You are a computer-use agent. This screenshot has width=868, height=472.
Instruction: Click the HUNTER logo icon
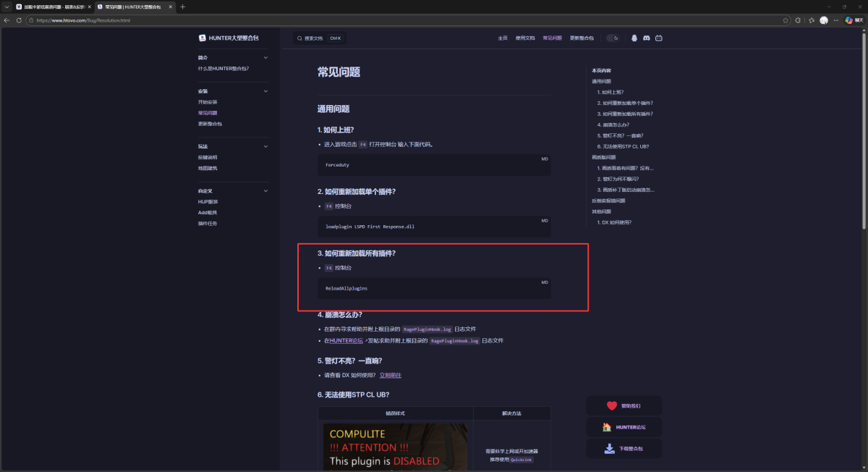(202, 38)
